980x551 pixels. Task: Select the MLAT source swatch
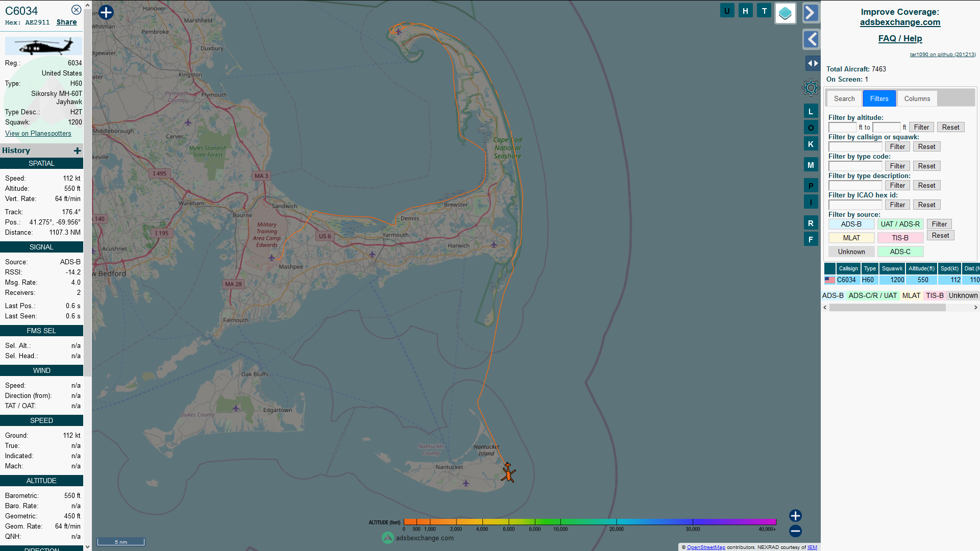pos(851,238)
